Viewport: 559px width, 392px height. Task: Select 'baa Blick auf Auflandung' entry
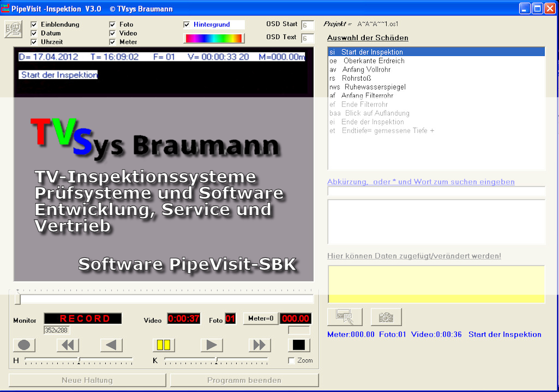436,113
